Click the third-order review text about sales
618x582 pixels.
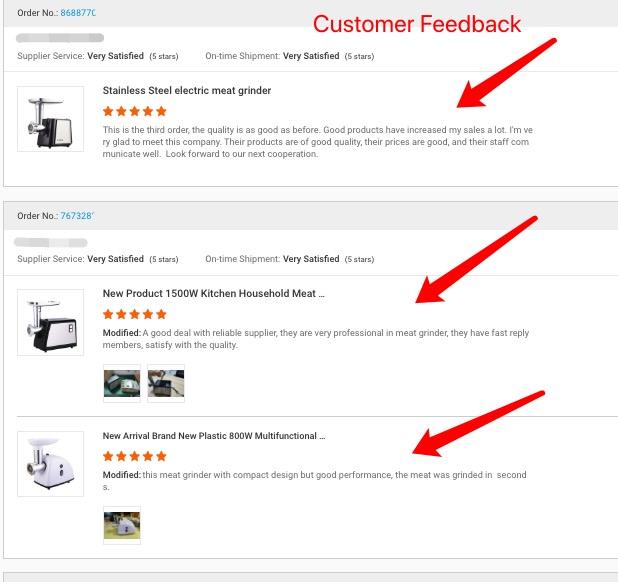pos(318,142)
